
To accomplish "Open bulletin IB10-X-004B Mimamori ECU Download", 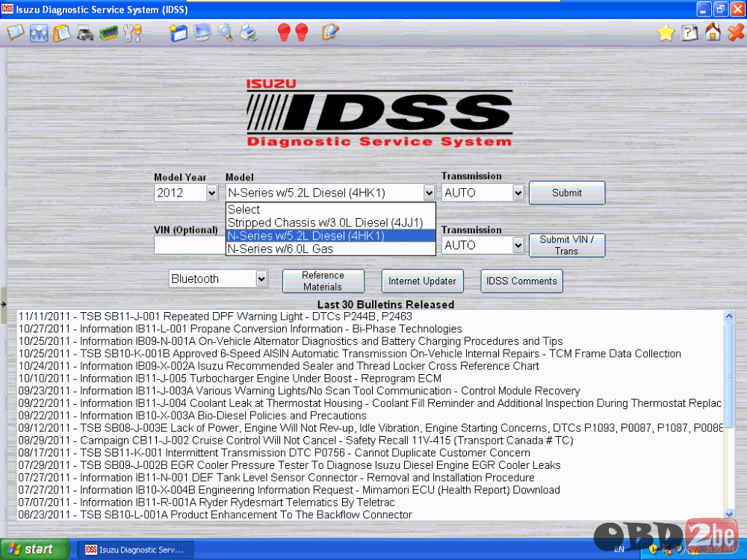I will point(289,490).
